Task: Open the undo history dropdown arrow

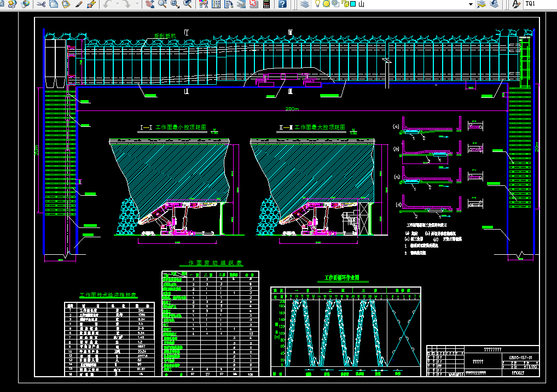Action: click(x=117, y=4)
